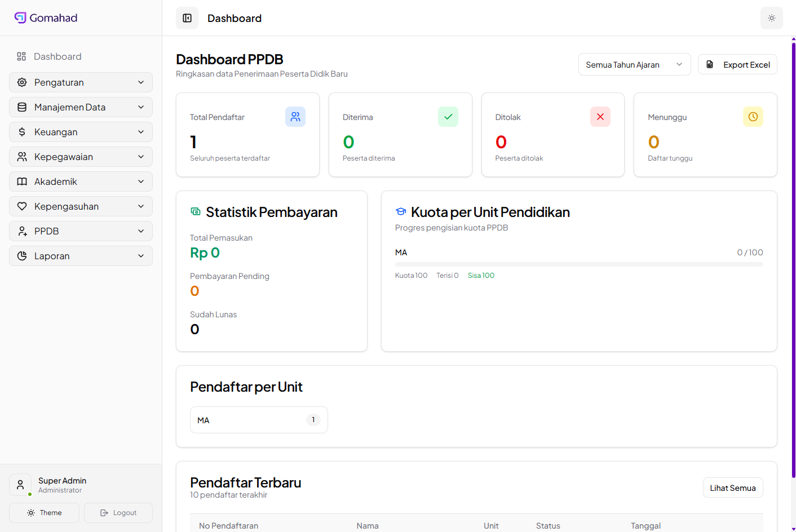Click the Lihat Semua button
The width and height of the screenshot is (796, 532).
coord(733,488)
